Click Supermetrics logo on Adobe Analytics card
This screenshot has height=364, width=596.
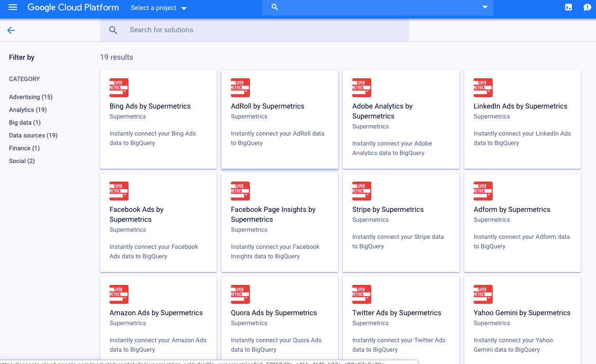click(362, 88)
